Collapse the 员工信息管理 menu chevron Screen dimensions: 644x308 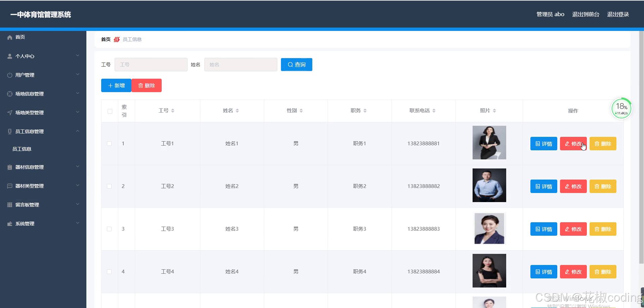pos(78,131)
